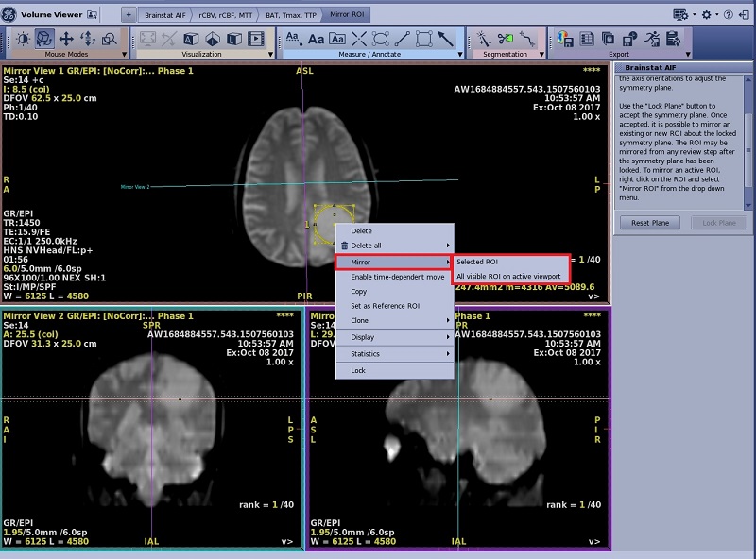
Task: Click the line distance measurement tool
Action: tap(403, 39)
